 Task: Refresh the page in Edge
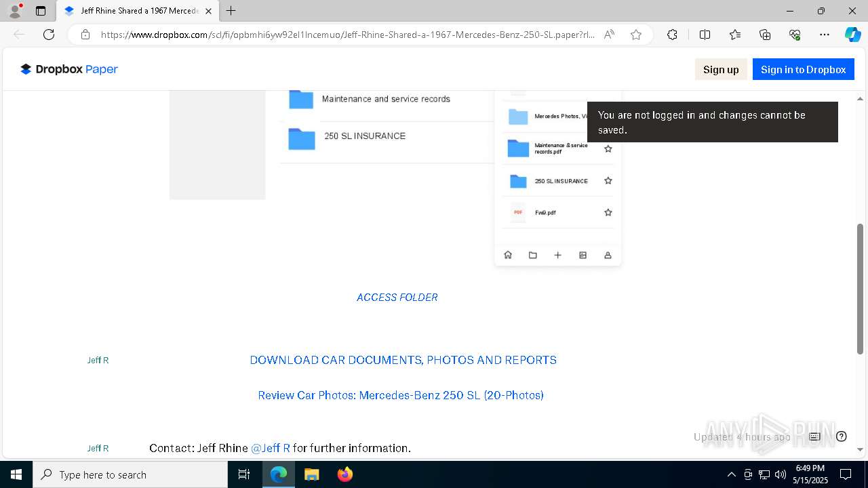pos(49,35)
